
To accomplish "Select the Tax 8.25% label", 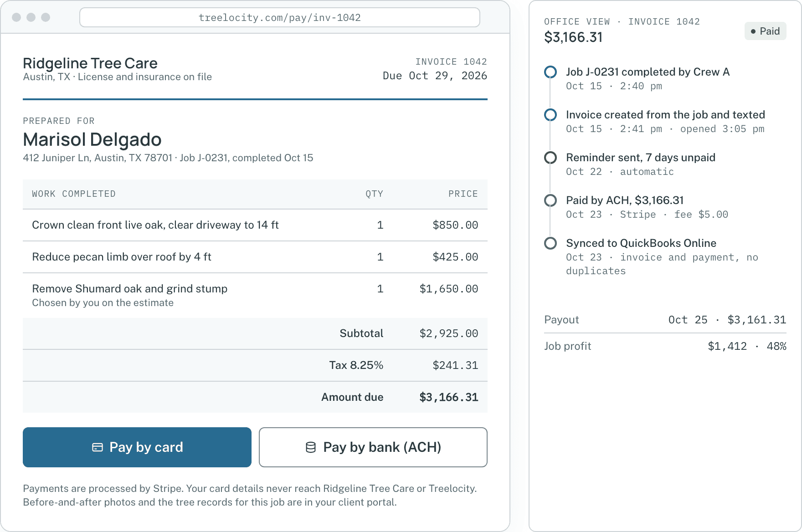I will (x=356, y=365).
